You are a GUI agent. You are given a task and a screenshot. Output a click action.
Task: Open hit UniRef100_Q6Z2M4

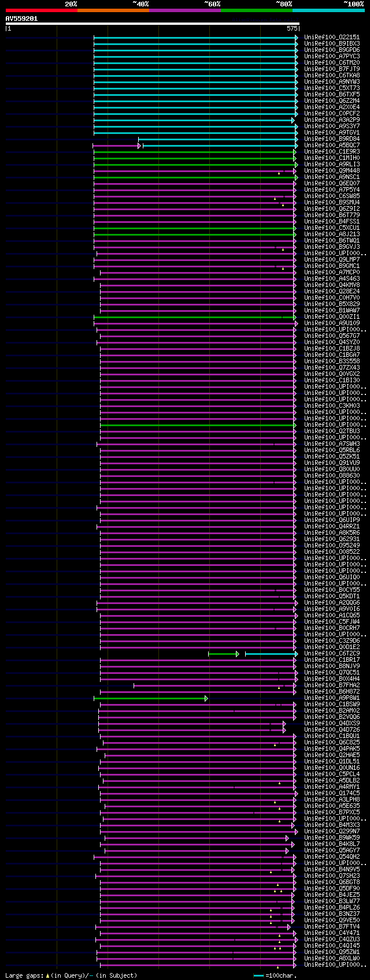tap(332, 100)
